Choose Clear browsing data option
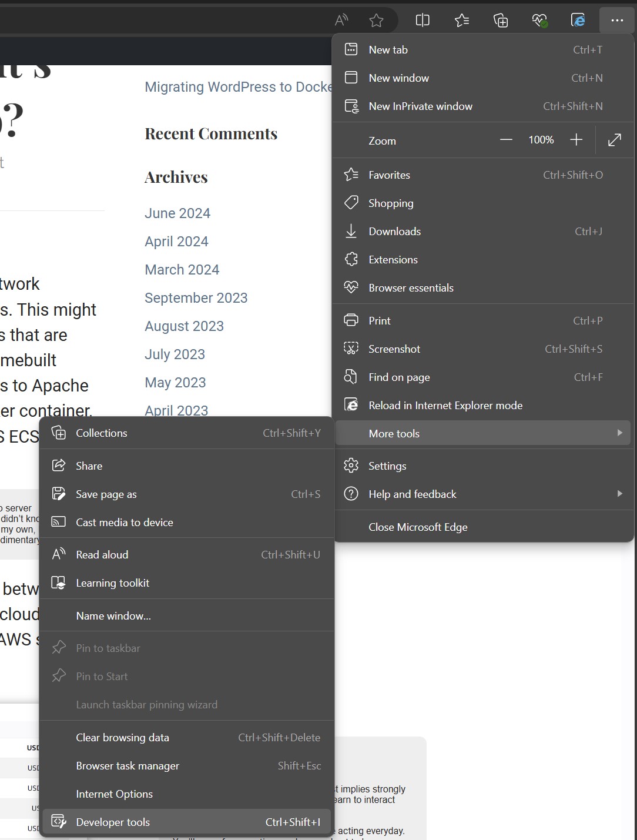This screenshot has width=637, height=840. coord(123,738)
